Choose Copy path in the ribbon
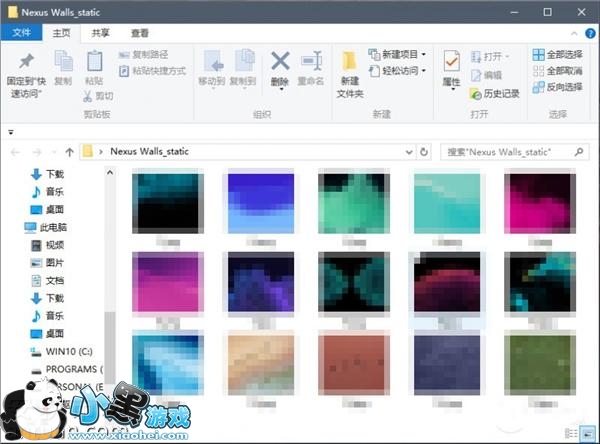 [143, 54]
